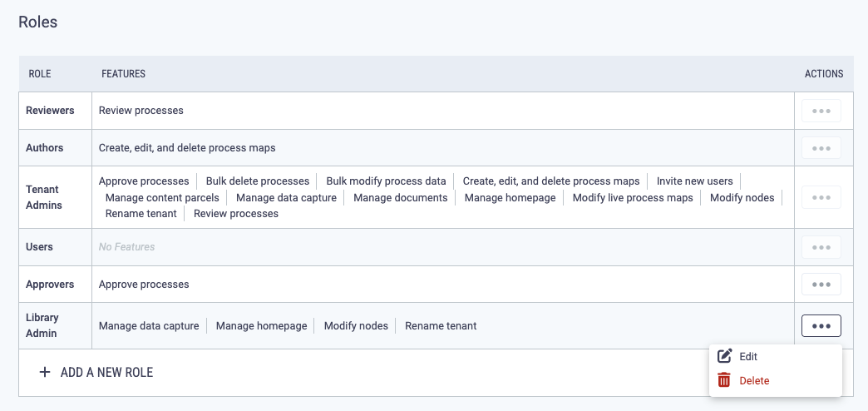Click the FEATURES column header
Image resolution: width=868 pixels, height=411 pixels.
click(123, 74)
